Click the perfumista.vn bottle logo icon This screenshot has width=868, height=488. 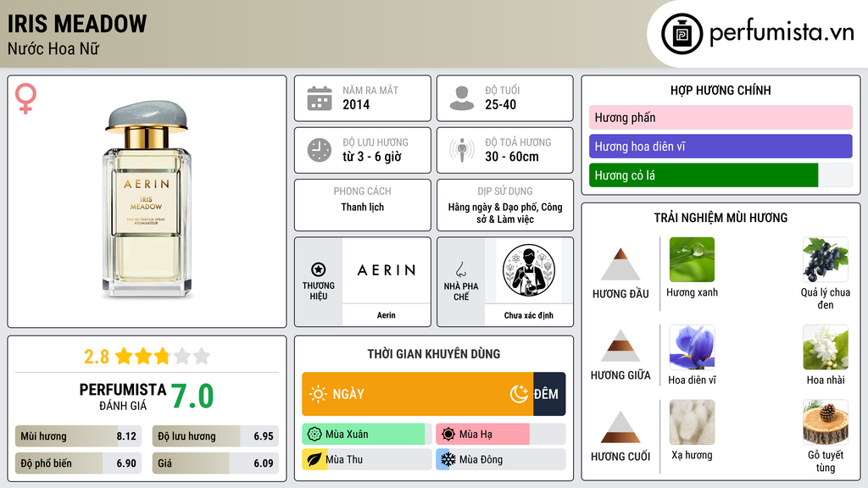[682, 34]
